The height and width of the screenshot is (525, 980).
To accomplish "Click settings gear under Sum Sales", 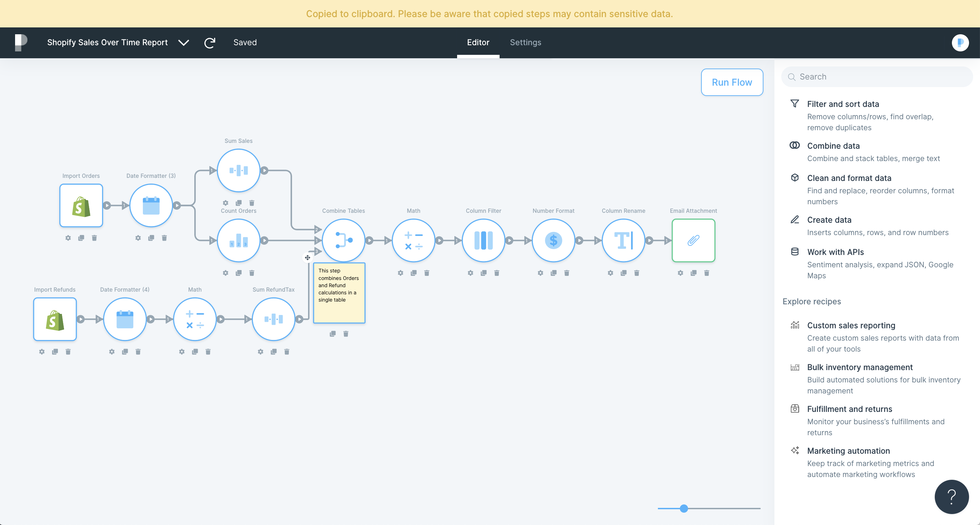I will [225, 203].
